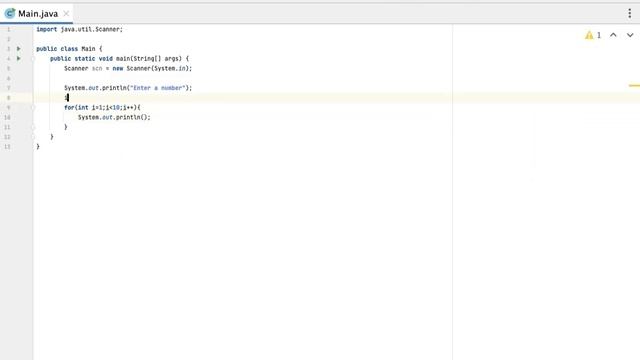This screenshot has height=360, width=640.
Task: Run class Main using gutter arrow
Action: pyautogui.click(x=18, y=49)
